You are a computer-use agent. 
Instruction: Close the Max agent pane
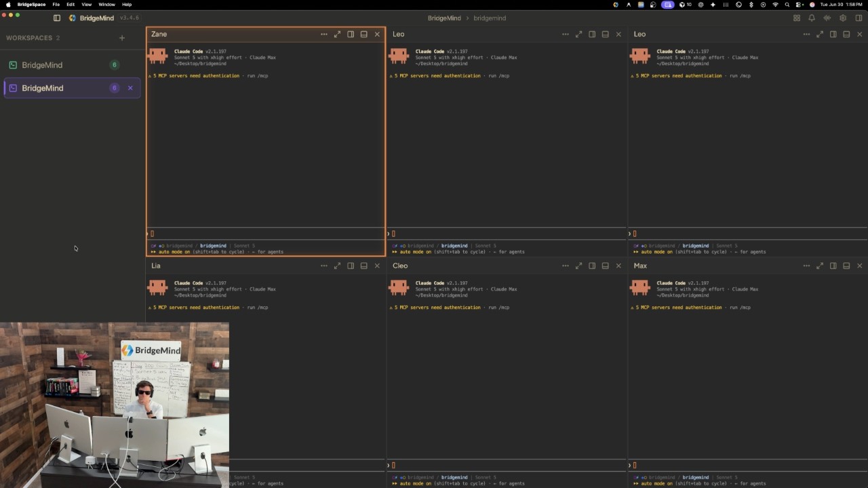(x=860, y=266)
